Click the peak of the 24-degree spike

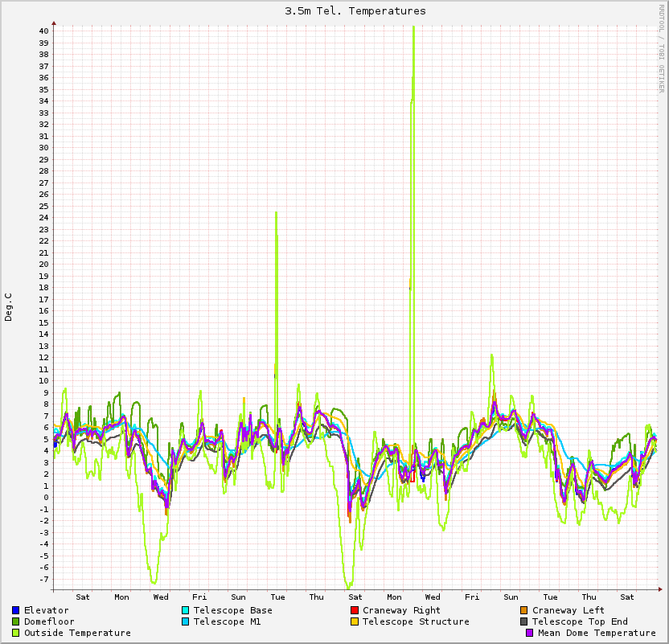(x=276, y=213)
